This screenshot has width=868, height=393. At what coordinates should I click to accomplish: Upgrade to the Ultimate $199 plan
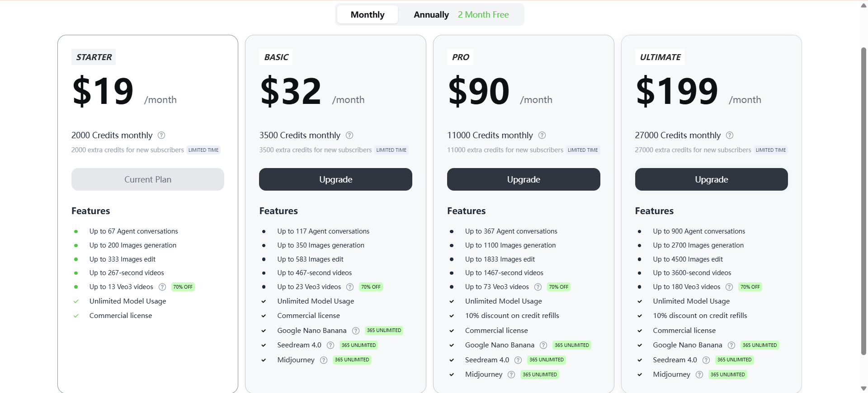711,179
